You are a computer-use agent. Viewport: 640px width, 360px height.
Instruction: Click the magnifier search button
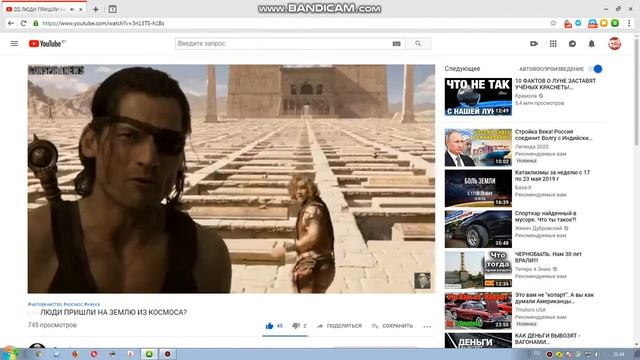pyautogui.click(x=418, y=43)
